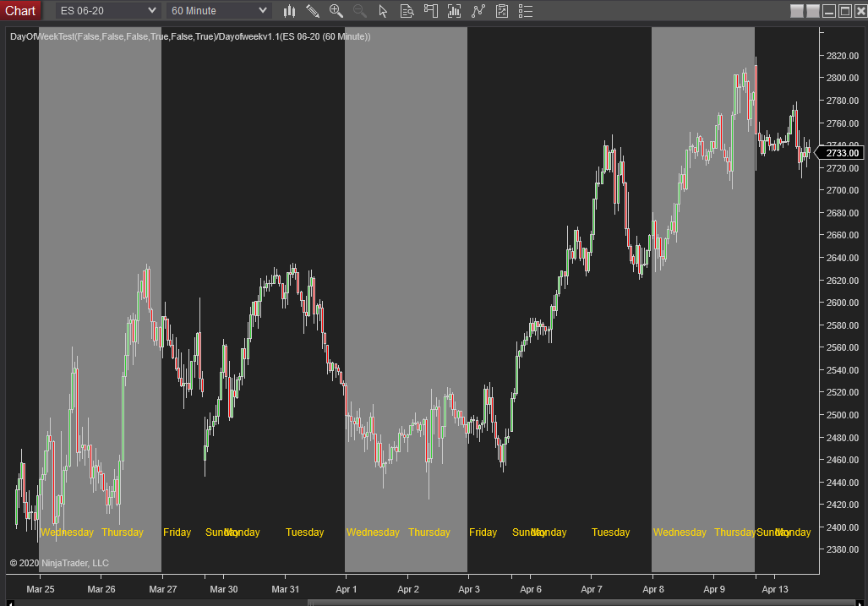Click the Mar 25 date label
The width and height of the screenshot is (868, 606).
(41, 589)
